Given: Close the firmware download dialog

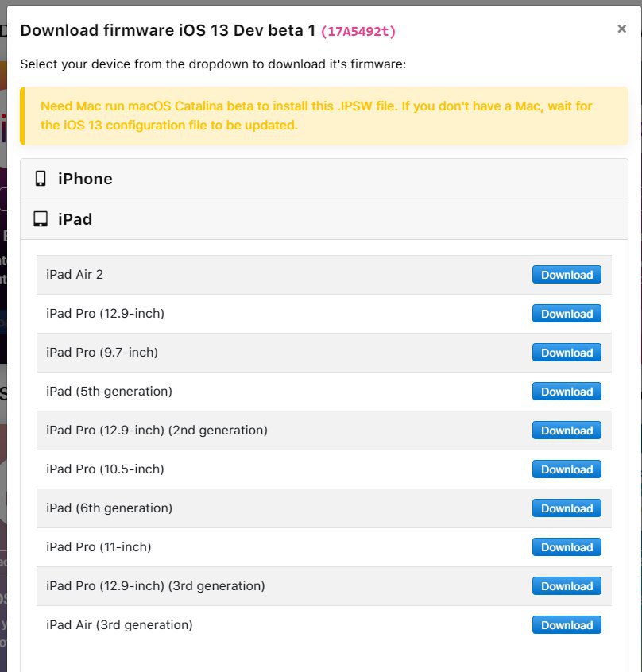Looking at the screenshot, I should coord(621,29).
